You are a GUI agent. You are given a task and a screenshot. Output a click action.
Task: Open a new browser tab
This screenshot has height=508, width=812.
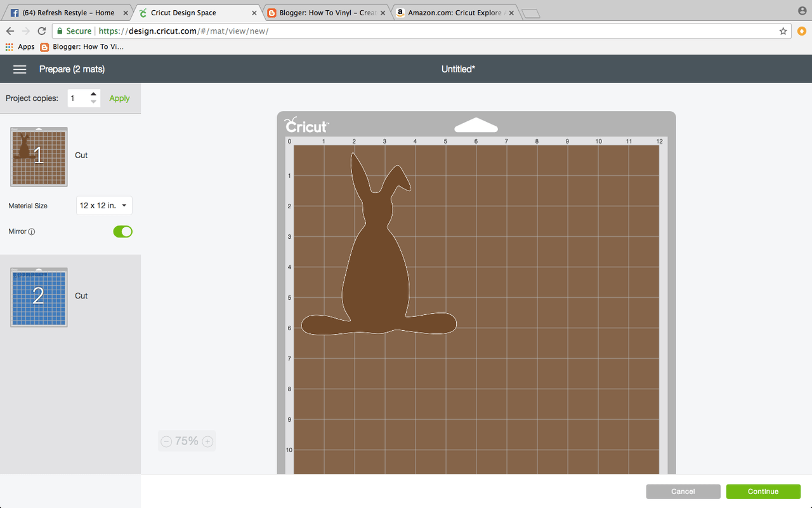pos(531,13)
